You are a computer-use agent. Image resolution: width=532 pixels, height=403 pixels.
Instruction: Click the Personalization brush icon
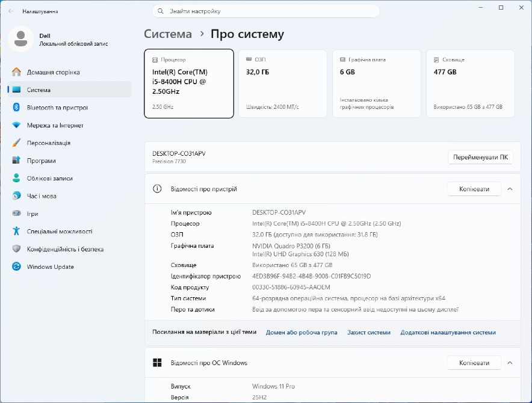(16, 143)
